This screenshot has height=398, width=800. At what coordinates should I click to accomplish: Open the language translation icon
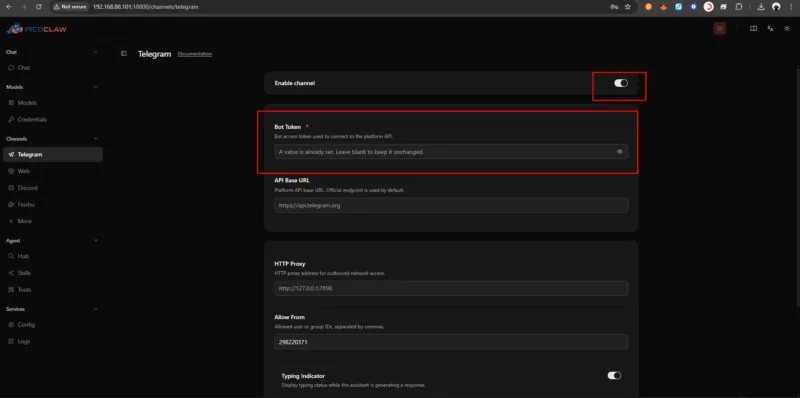coord(770,29)
